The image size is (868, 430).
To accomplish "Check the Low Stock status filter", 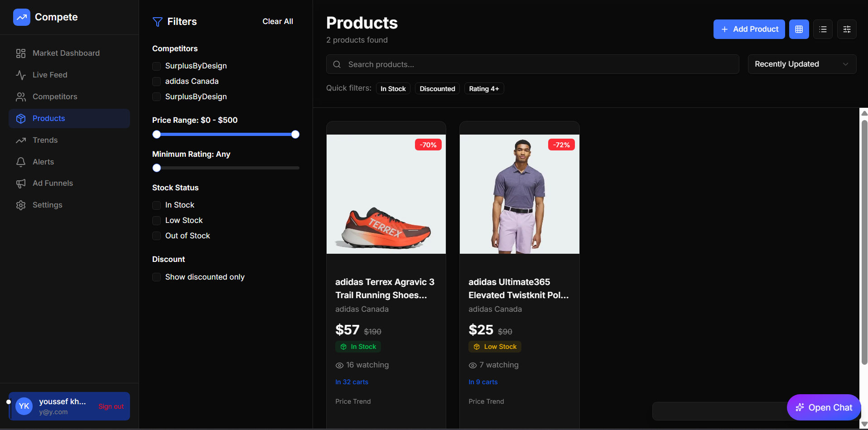I will point(157,221).
